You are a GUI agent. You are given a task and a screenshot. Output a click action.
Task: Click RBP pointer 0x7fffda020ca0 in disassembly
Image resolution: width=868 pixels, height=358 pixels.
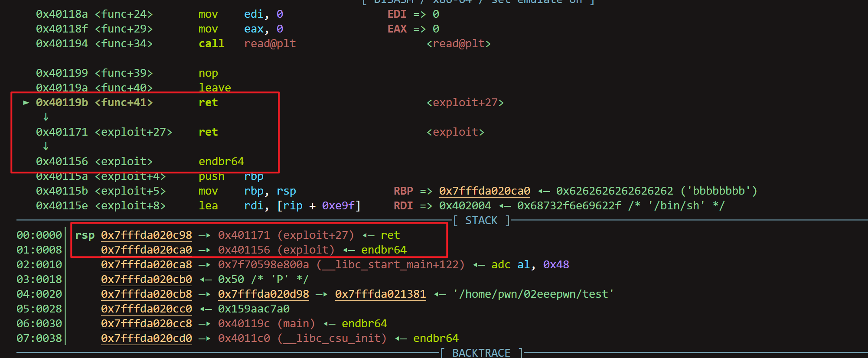485,191
